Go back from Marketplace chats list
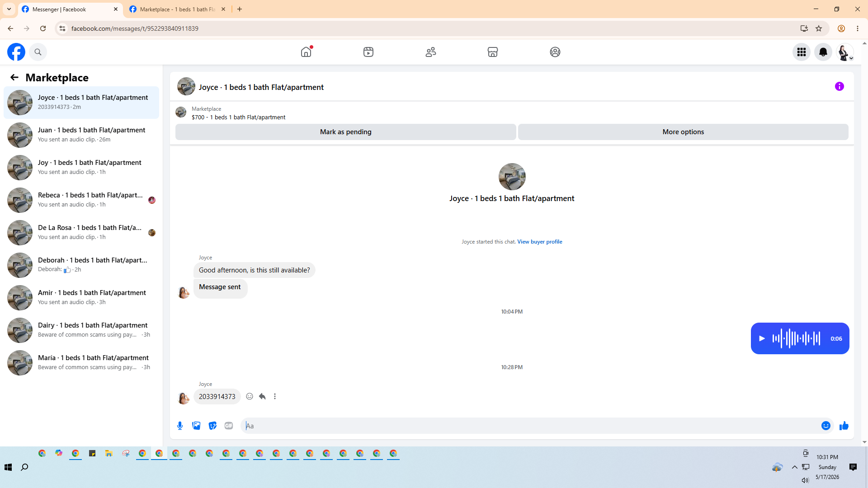This screenshot has height=488, width=868. click(x=14, y=77)
